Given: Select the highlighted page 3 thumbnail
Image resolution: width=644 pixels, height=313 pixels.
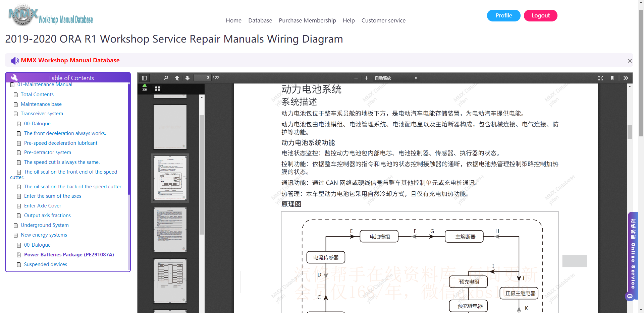Looking at the screenshot, I should click(x=170, y=178).
